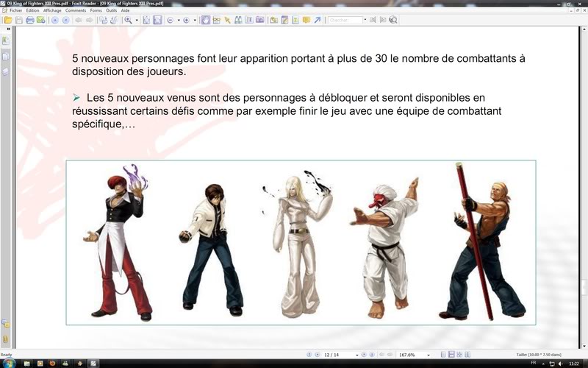
Task: Click the yellow note comment tool
Action: click(306, 20)
